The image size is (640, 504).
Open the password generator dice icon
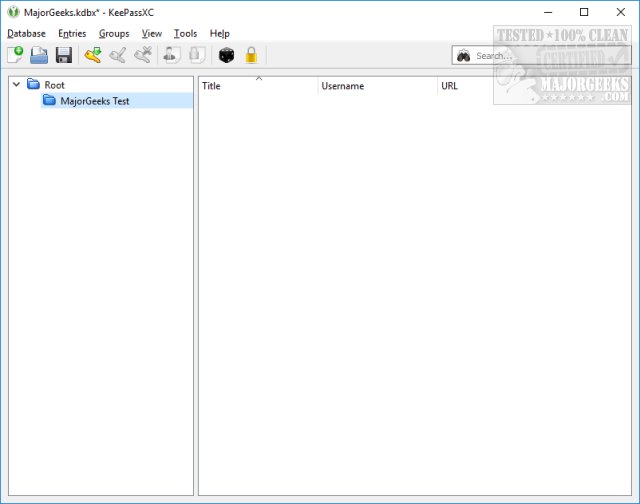pos(226,56)
